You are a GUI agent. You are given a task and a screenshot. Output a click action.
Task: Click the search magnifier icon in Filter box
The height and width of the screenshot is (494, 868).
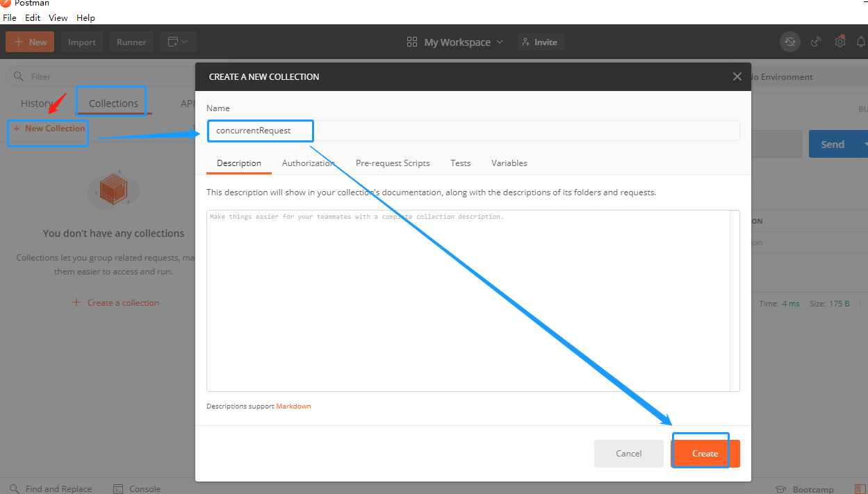19,76
